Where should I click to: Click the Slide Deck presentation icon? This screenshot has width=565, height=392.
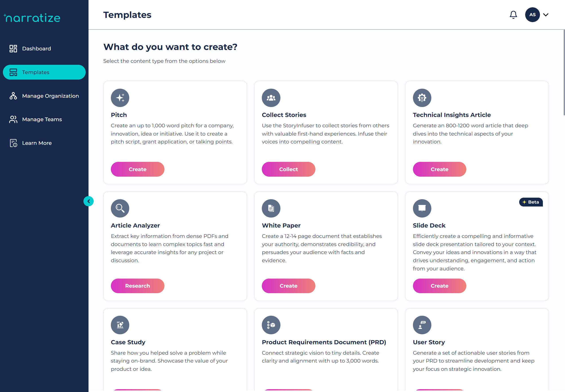(x=422, y=208)
